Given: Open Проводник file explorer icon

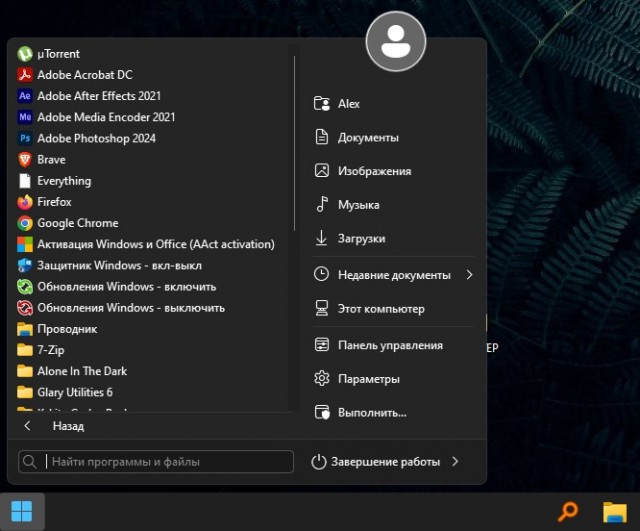Looking at the screenshot, I should pos(24,329).
